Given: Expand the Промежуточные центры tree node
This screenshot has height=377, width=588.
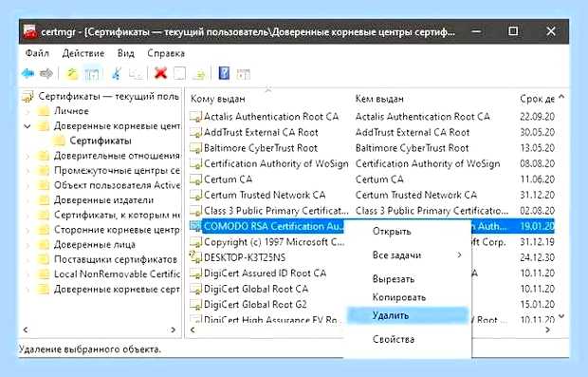Looking at the screenshot, I should (27, 171).
